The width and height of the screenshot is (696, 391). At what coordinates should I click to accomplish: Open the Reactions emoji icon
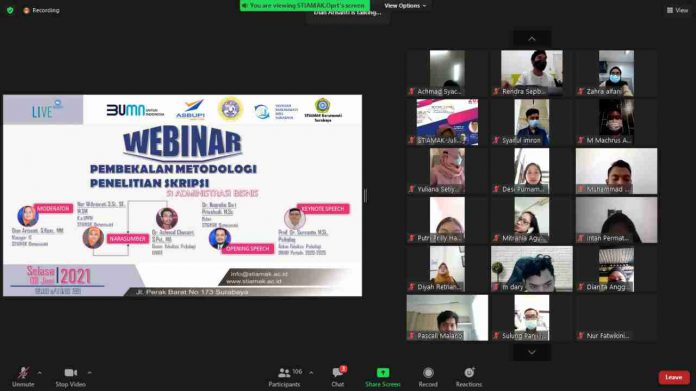coord(469,372)
